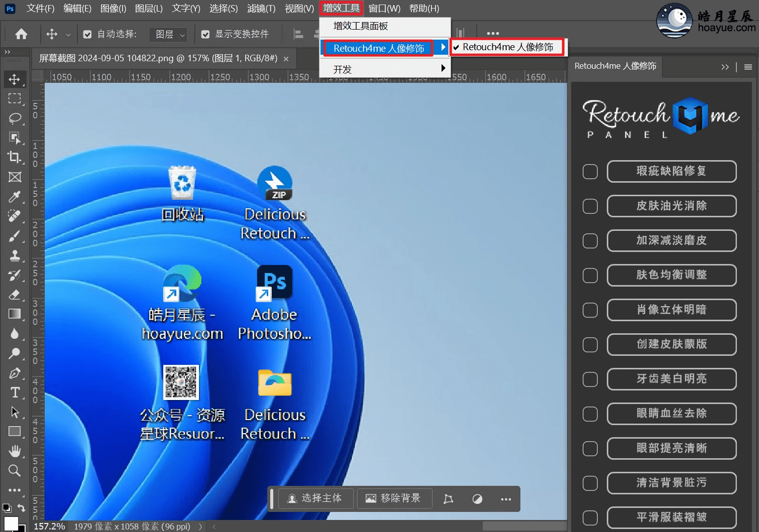Check the box beside 肖像立体明暗
This screenshot has width=759, height=532.
click(x=590, y=310)
